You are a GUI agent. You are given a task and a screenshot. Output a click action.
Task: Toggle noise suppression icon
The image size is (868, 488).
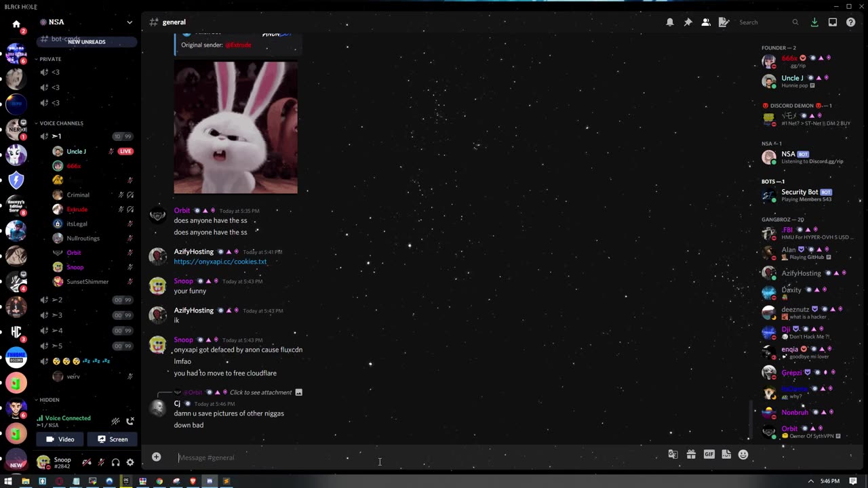115,421
